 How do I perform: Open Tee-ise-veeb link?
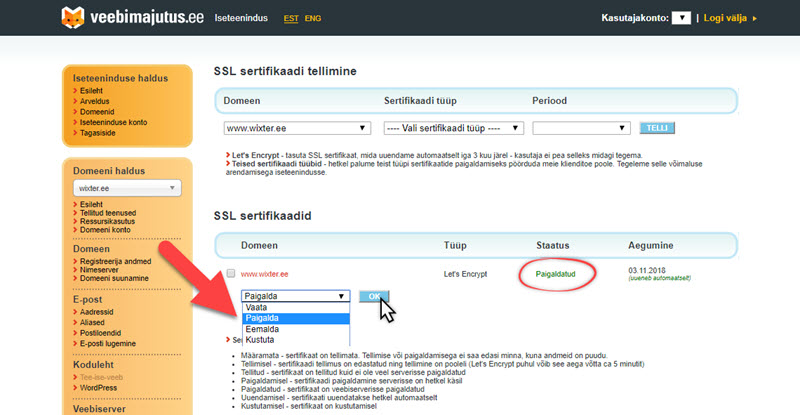coord(101,377)
